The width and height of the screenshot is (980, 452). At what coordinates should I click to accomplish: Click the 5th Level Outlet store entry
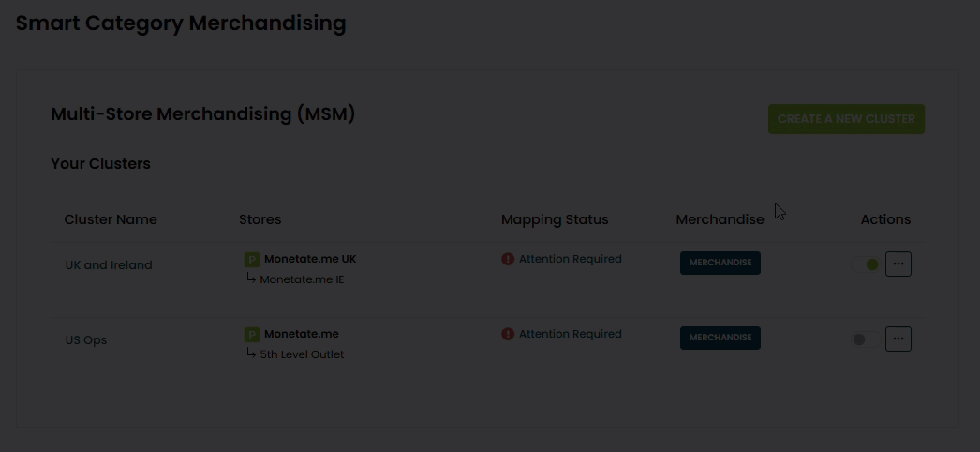pos(302,354)
